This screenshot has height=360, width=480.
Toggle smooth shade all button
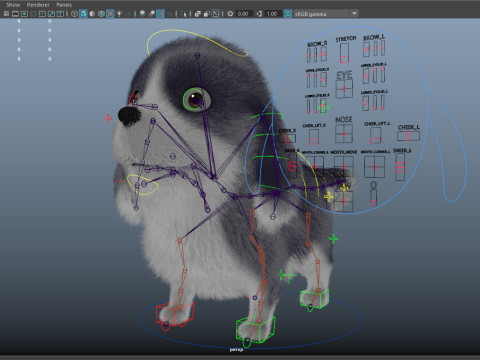(x=83, y=14)
